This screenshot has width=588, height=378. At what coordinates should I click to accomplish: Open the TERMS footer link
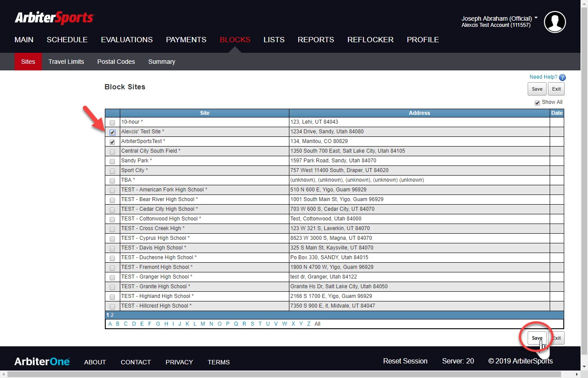coord(219,362)
